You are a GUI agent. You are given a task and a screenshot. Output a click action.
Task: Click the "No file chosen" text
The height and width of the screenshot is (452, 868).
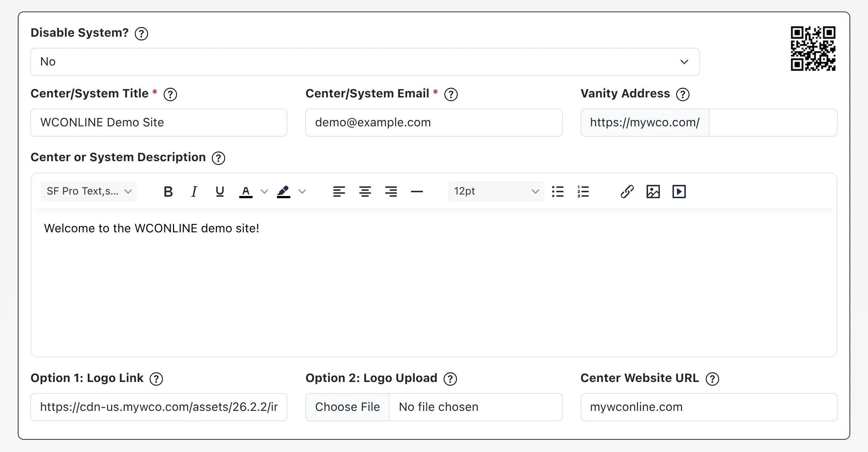point(438,407)
